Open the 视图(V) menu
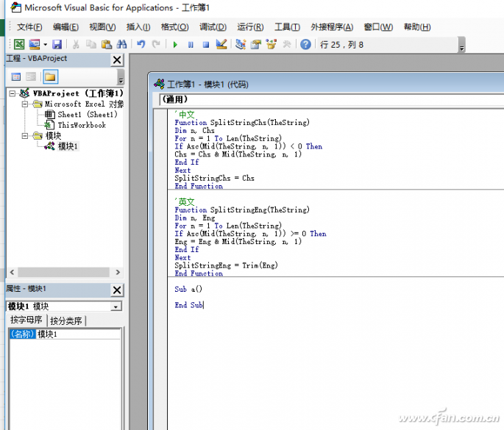This screenshot has height=430, width=504. click(102, 27)
